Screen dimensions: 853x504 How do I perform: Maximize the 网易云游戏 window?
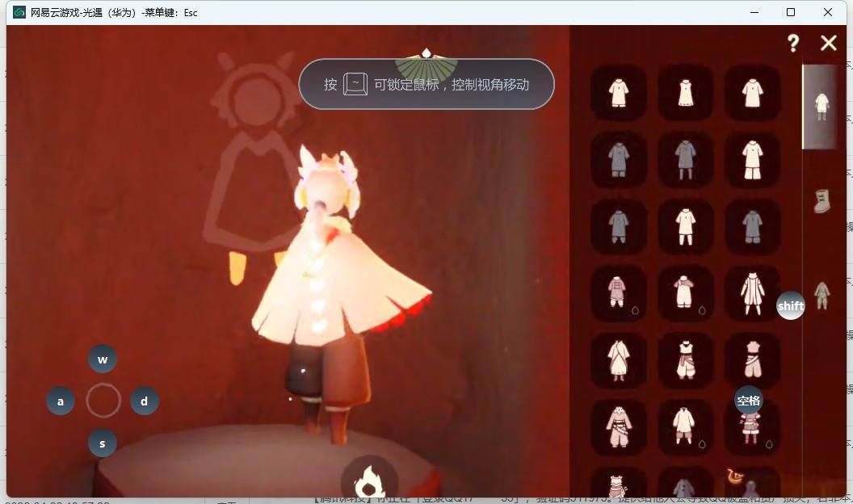point(791,12)
